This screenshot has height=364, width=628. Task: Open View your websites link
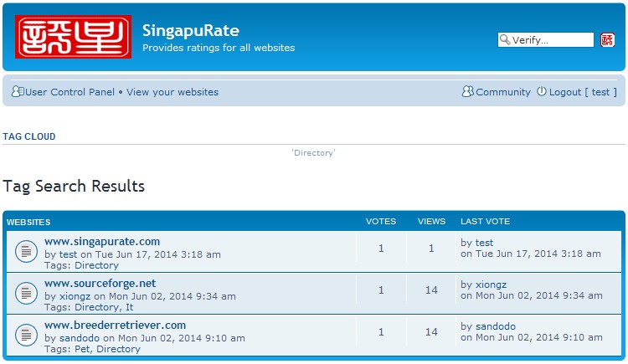[x=172, y=92]
